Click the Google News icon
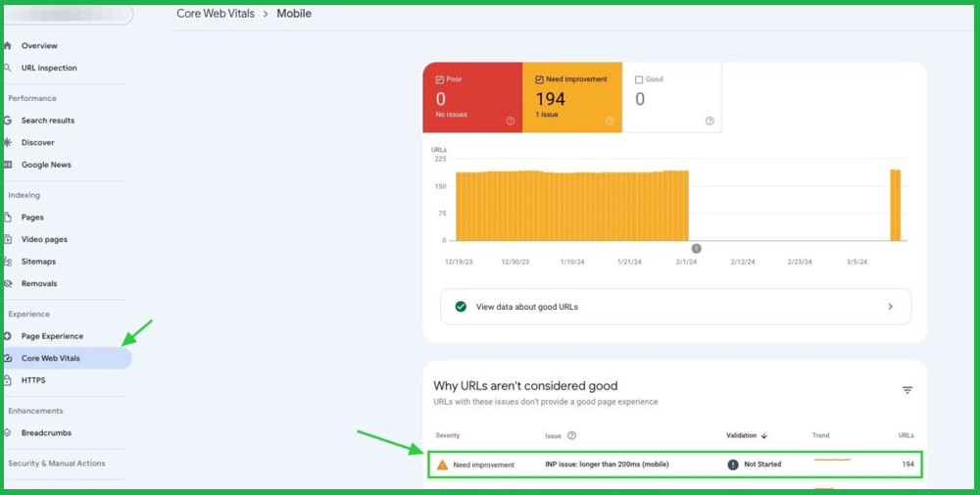The width and height of the screenshot is (980, 495). pyautogui.click(x=8, y=165)
